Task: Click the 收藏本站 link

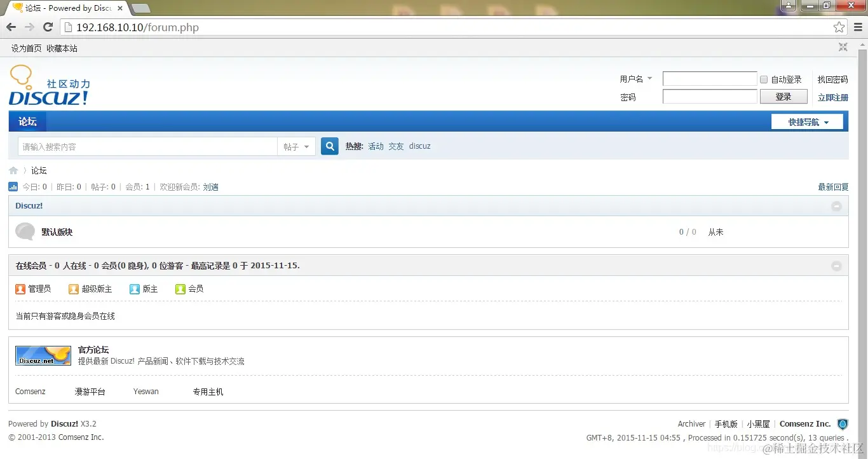Action: [x=62, y=48]
